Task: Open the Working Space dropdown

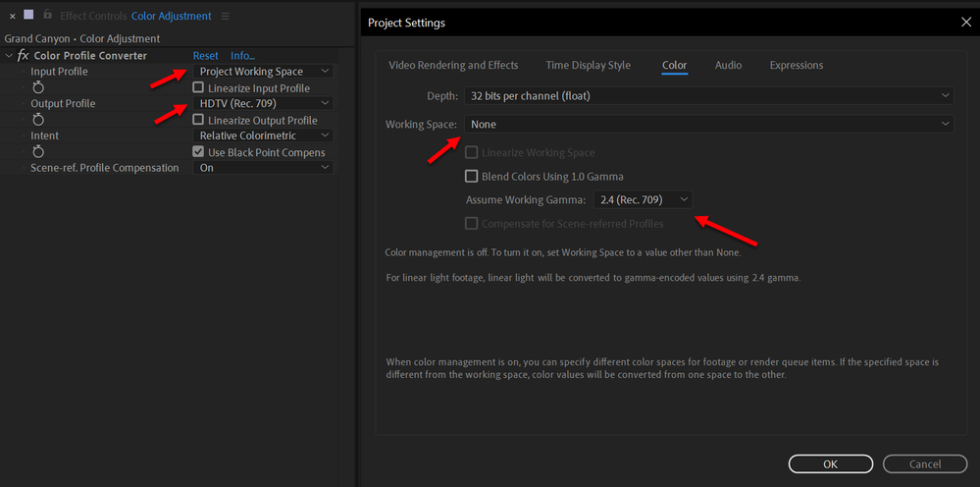Action: [708, 124]
